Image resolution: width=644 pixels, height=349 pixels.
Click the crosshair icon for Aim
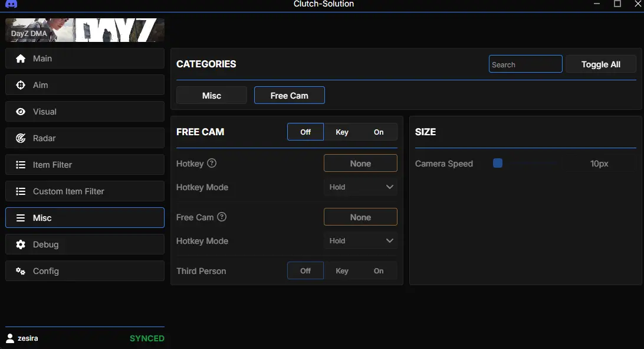coord(21,85)
